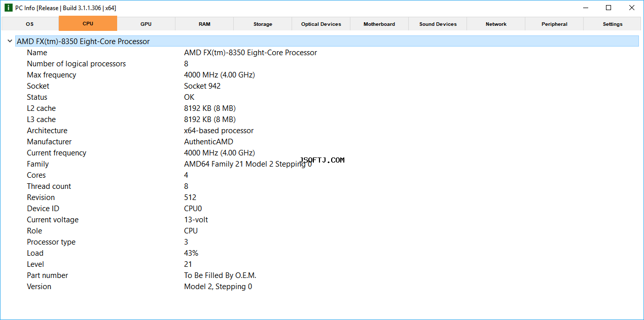Click the Level label
This screenshot has height=320, width=644.
pyautogui.click(x=35, y=264)
